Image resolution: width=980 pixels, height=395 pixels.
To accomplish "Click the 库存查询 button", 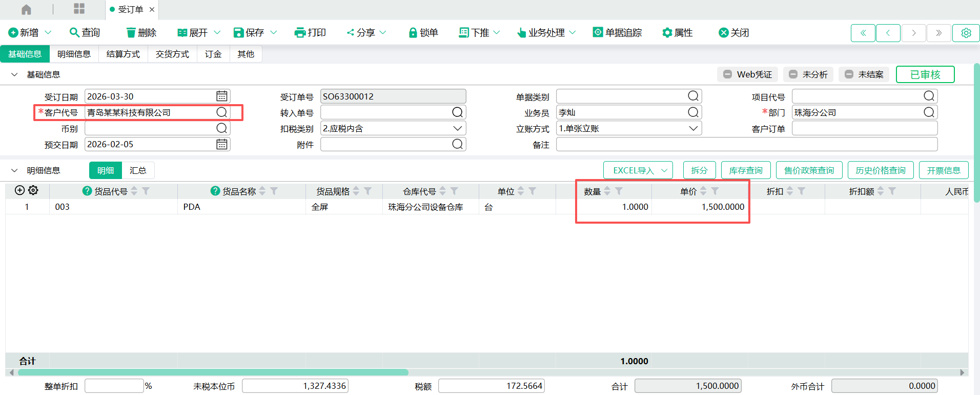I will 745,170.
